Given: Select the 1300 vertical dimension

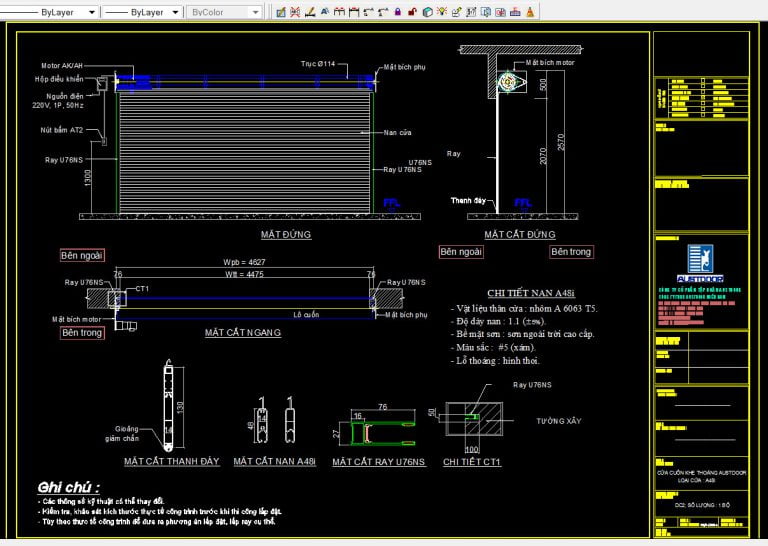Looking at the screenshot, I should click(88, 177).
